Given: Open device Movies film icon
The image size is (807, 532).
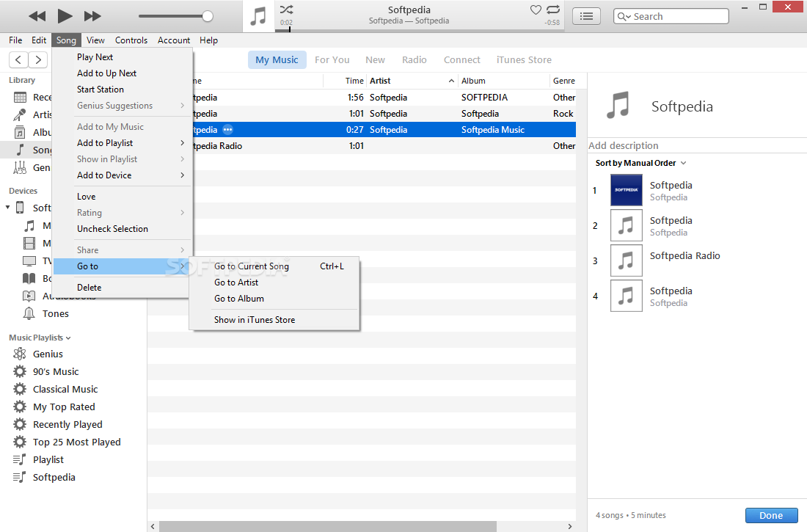Looking at the screenshot, I should pos(30,243).
